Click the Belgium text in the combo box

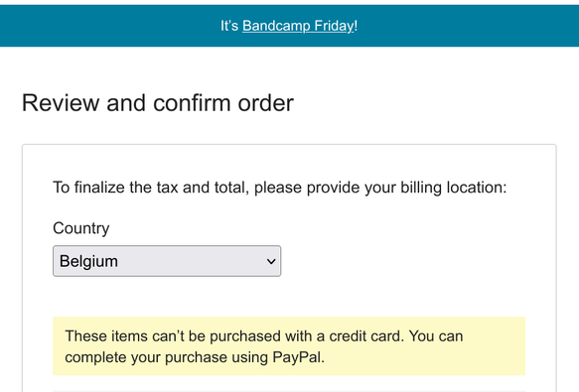click(88, 261)
